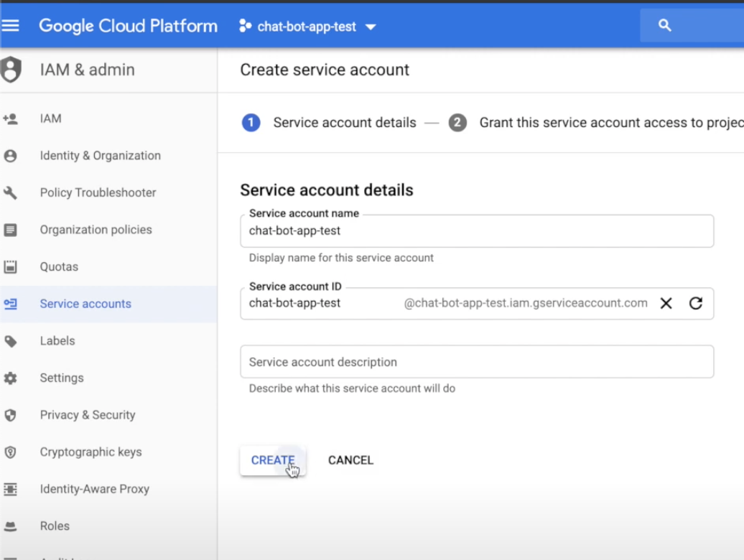The height and width of the screenshot is (560, 744).
Task: Click the Service account description field
Action: (477, 362)
